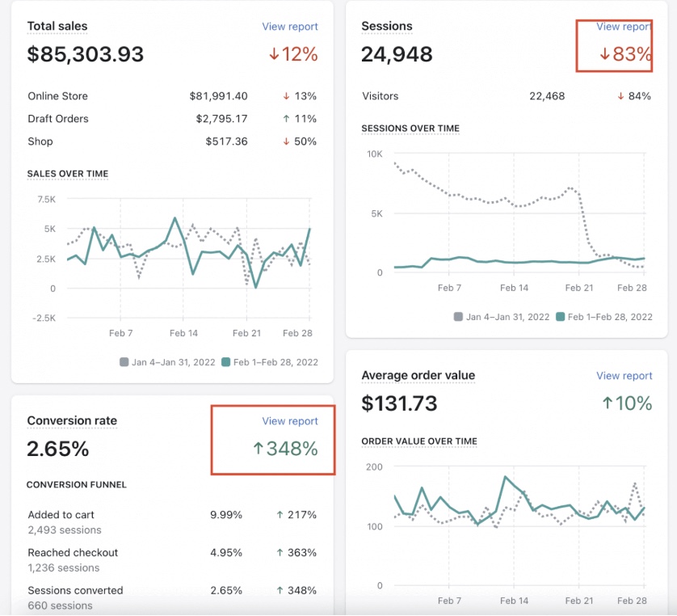Click the Conversion rate card title
Viewport: 677px width, 616px height.
click(x=72, y=421)
